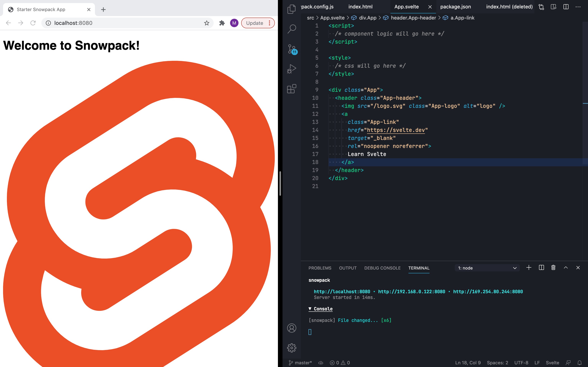
Task: Split the editor to the right
Action: (x=566, y=7)
